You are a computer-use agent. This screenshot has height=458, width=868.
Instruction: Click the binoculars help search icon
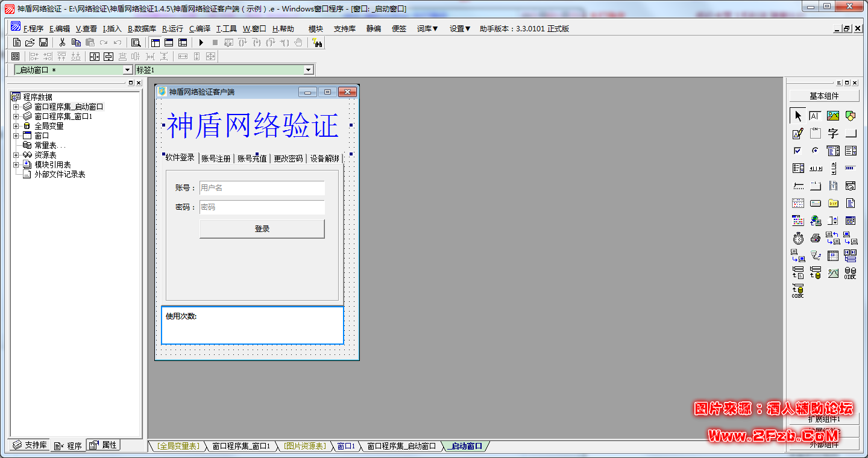[317, 43]
